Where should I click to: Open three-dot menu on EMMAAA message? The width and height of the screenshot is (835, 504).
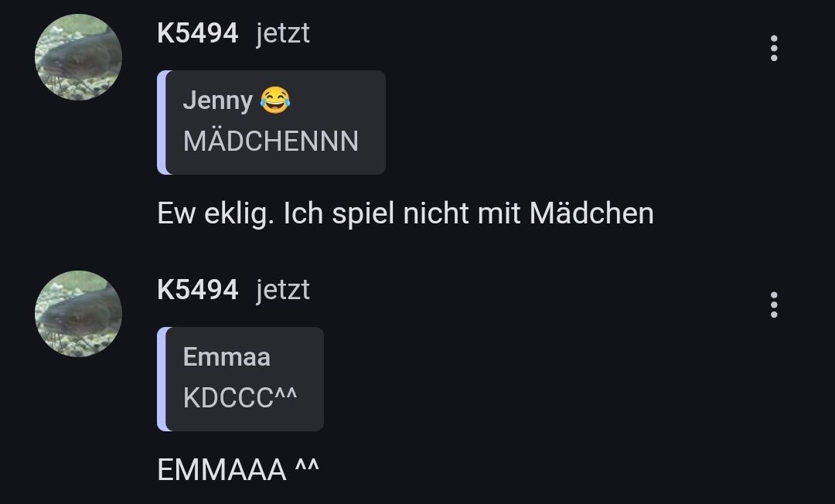coord(774,305)
